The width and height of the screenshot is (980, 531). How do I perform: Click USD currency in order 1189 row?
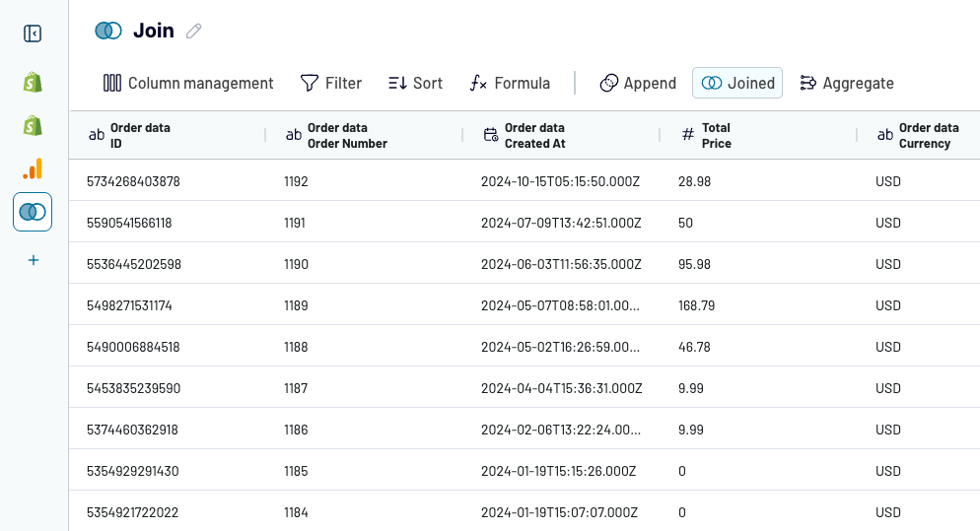point(888,305)
